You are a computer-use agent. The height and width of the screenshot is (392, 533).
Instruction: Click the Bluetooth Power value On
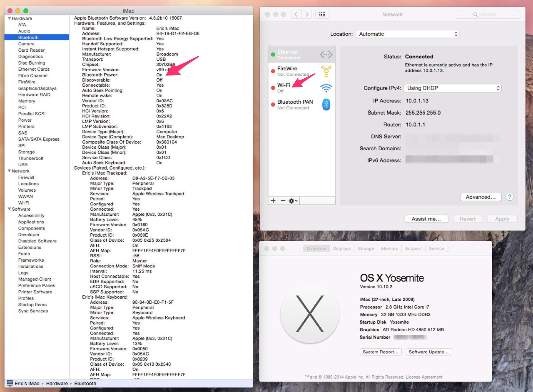point(159,75)
